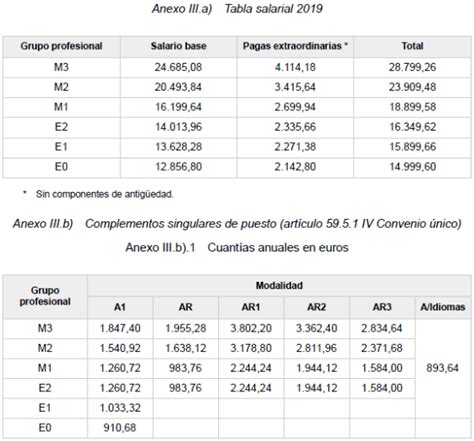Select the 'Modalidad' header cell
Image resolution: width=474 pixels, height=441 pixels.
point(279,286)
